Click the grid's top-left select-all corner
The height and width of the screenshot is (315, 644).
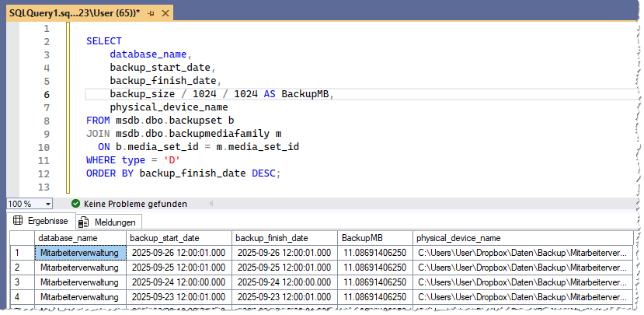(16, 238)
